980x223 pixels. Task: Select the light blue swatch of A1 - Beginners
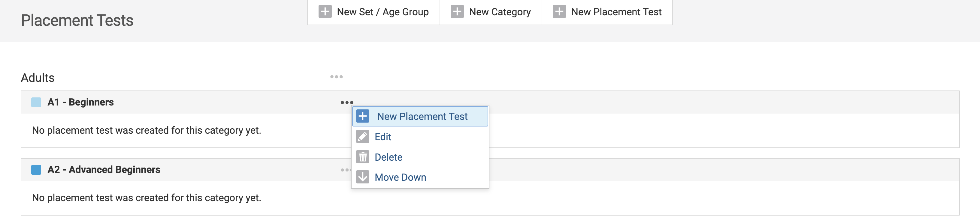pos(36,103)
